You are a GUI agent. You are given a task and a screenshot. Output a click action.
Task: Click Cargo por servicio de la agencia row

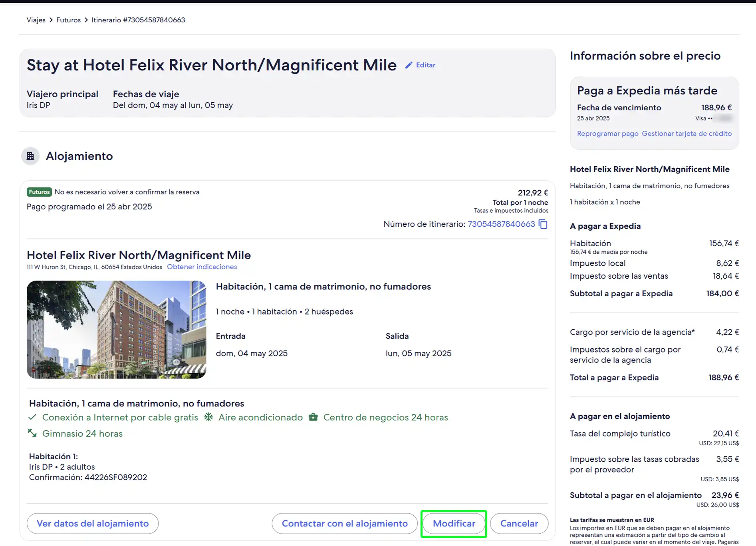654,332
